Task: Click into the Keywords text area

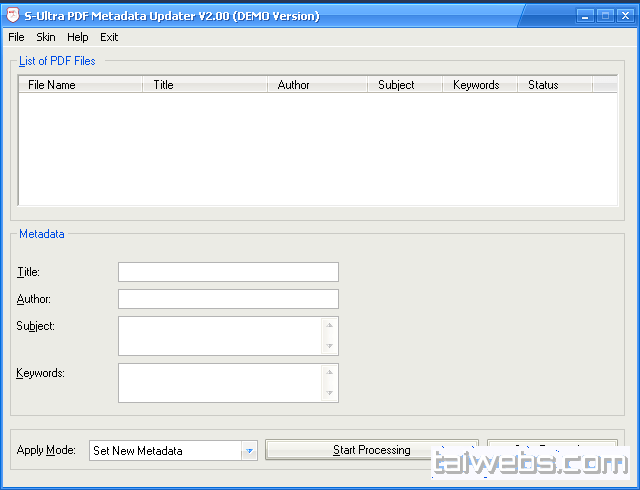Action: 220,382
